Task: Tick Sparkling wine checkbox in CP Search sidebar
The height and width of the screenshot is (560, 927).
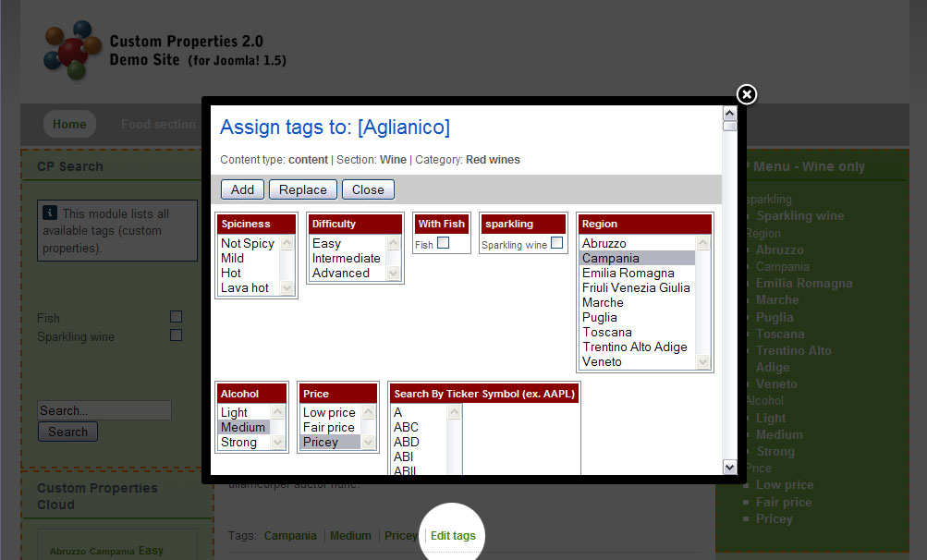Action: 176,335
